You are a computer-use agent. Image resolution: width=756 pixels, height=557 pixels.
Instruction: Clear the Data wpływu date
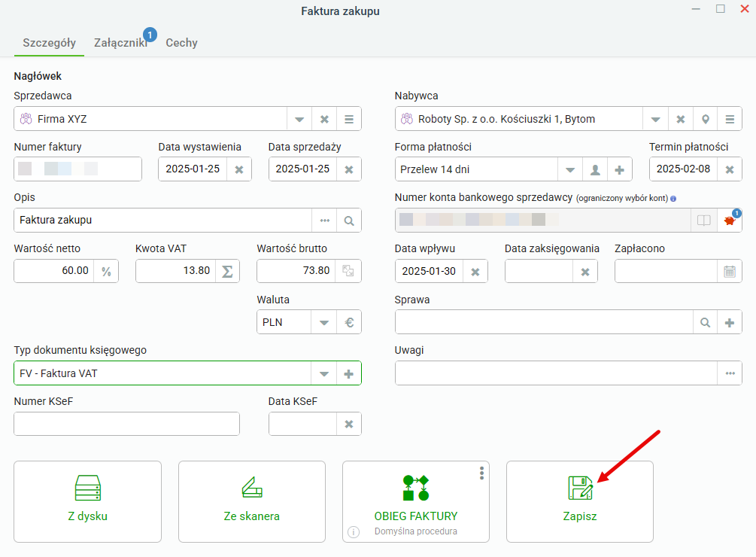[x=475, y=272]
